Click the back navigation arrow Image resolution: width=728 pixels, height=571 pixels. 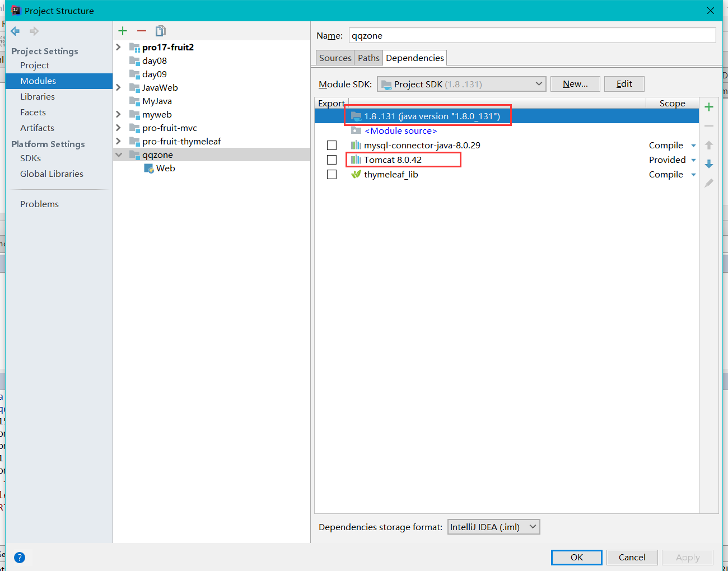click(15, 31)
